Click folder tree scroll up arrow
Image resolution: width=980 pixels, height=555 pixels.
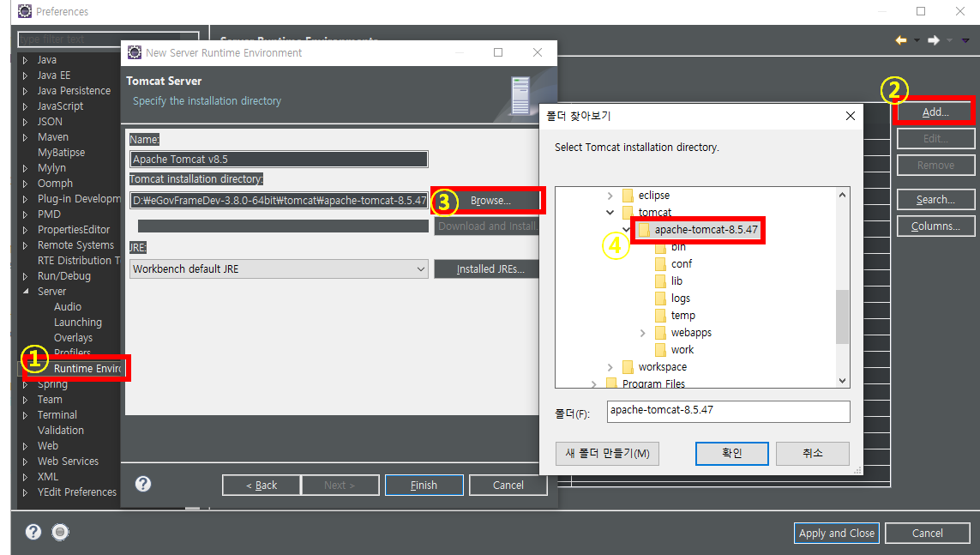pos(842,195)
